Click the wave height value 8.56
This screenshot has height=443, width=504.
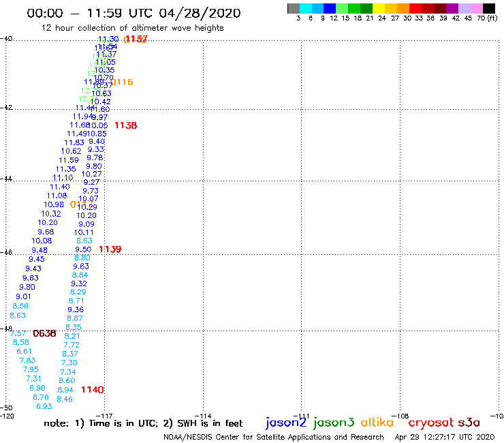pos(20,306)
